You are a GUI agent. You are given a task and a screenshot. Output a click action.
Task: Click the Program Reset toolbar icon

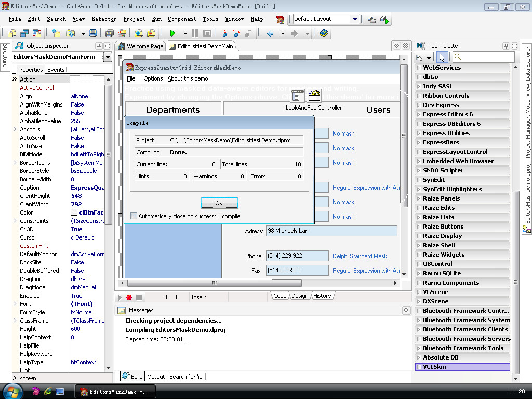coord(207,33)
